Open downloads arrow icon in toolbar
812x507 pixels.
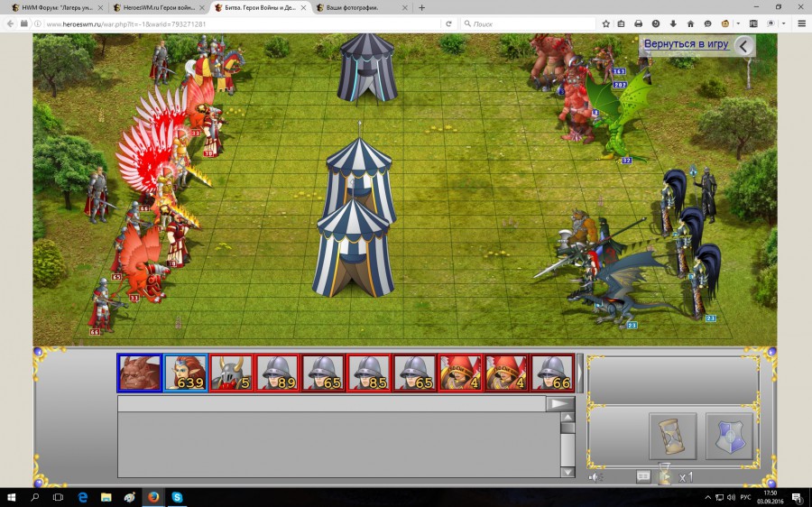coord(673,23)
